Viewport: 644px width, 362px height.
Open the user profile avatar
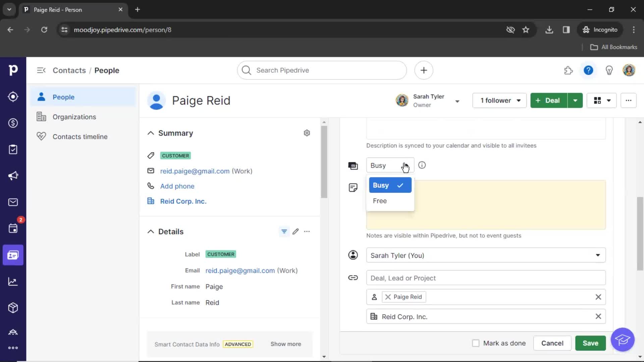629,70
